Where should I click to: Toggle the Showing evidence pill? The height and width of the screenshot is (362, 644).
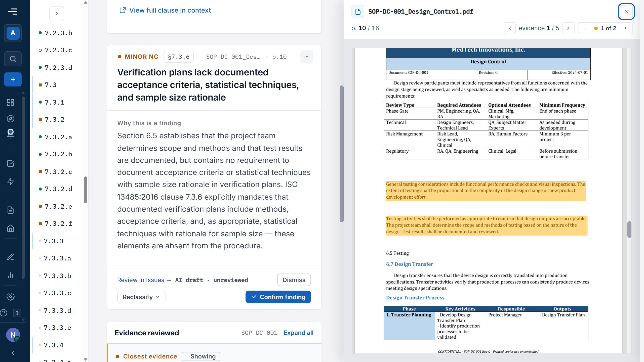[201, 356]
